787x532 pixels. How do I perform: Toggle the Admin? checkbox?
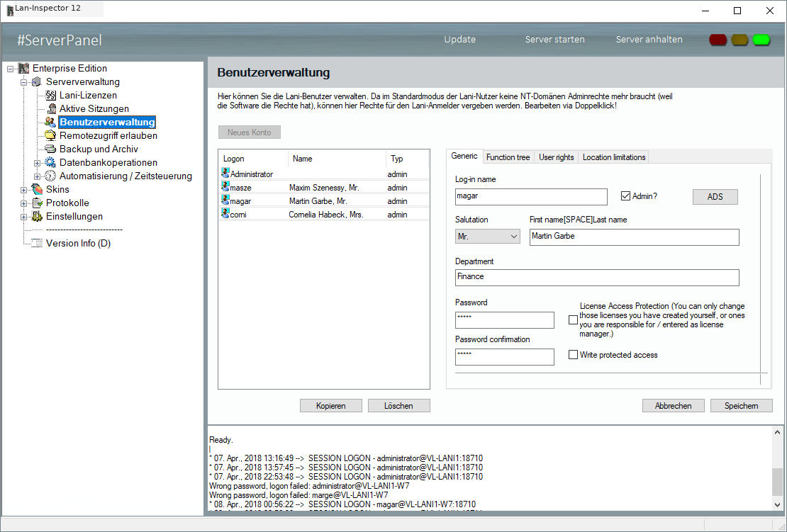click(625, 196)
